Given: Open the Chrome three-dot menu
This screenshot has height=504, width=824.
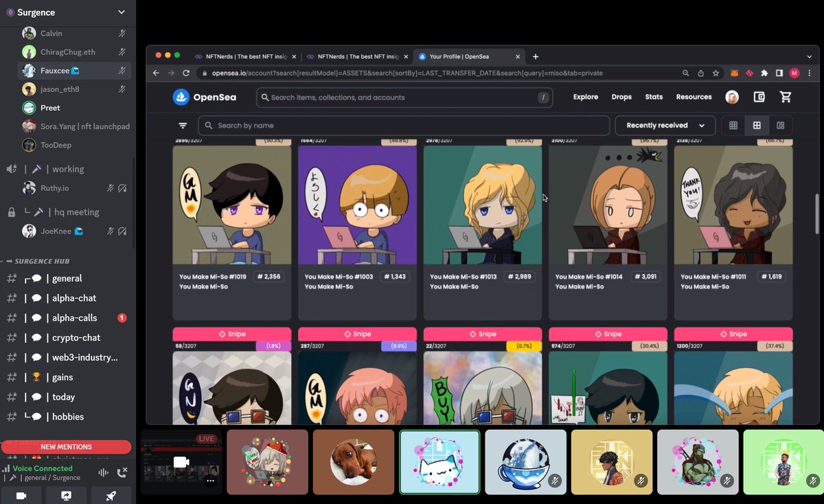Looking at the screenshot, I should [810, 73].
